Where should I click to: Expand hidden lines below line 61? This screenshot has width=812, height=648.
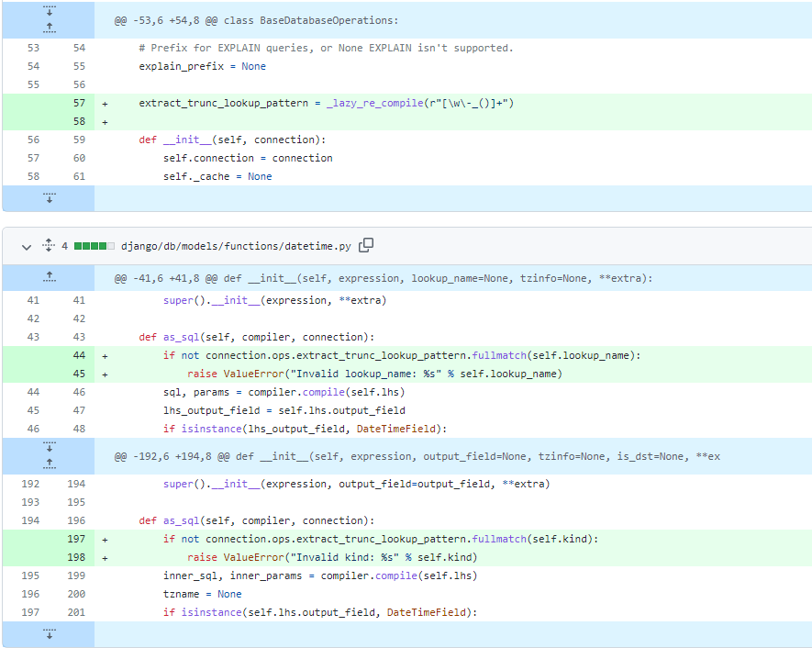click(x=49, y=197)
